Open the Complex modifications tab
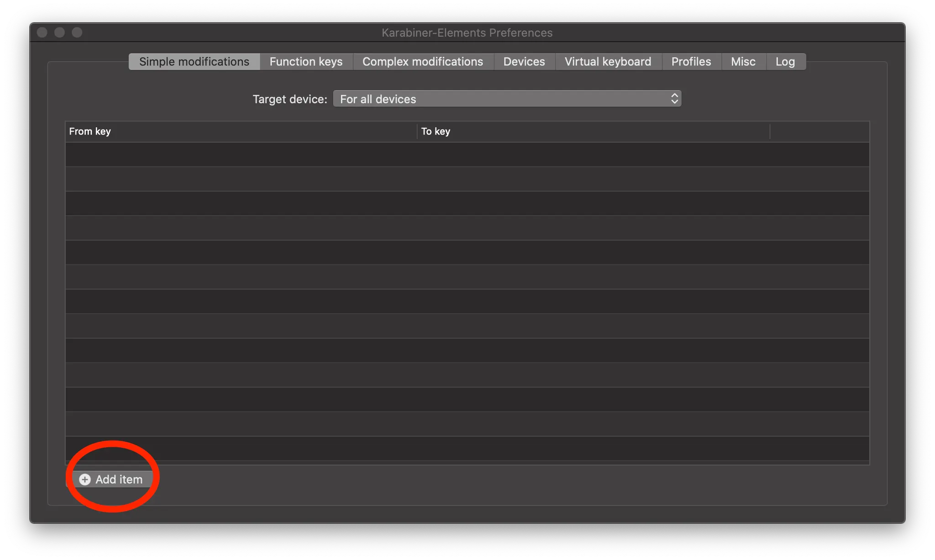 point(422,62)
